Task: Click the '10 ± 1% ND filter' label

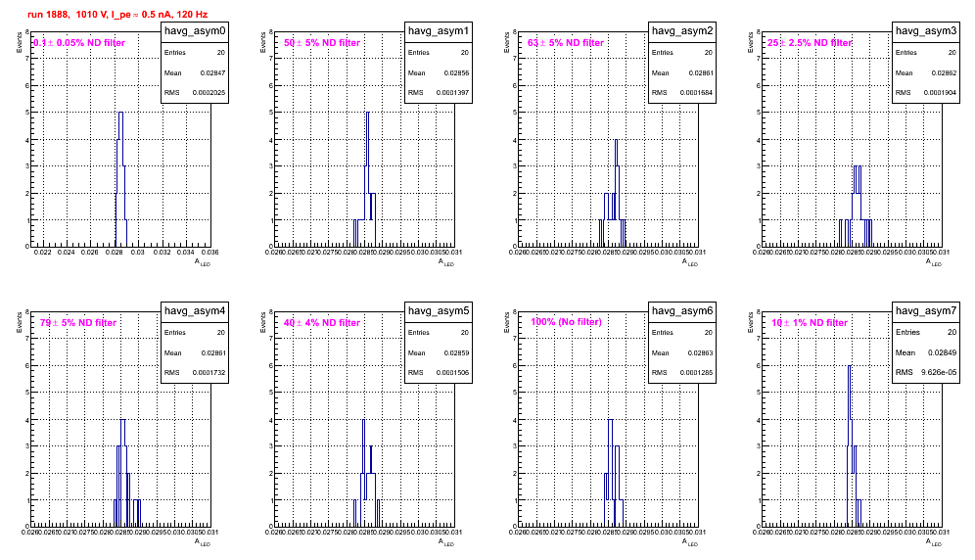Action: pos(810,323)
